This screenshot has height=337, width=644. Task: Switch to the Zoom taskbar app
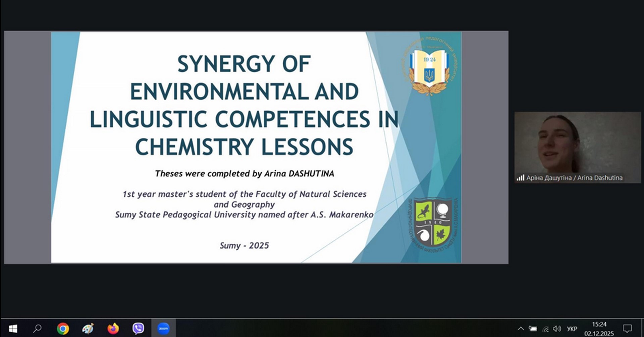click(x=163, y=328)
